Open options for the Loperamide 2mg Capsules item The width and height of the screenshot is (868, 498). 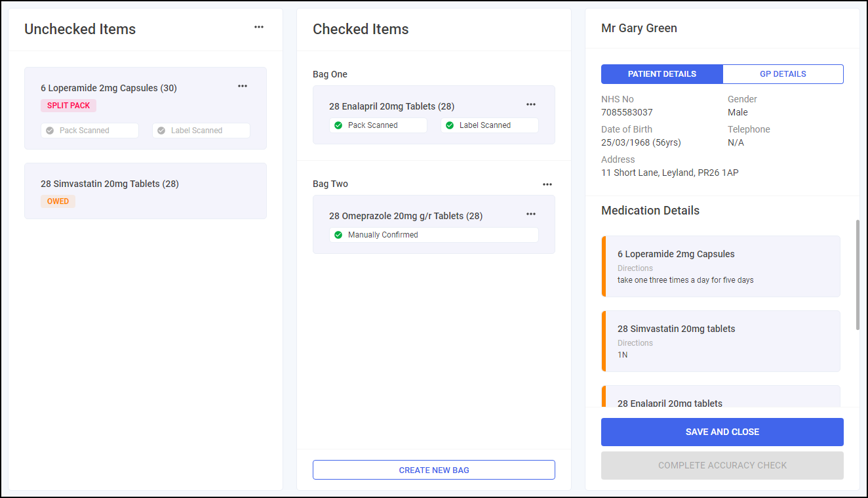click(243, 86)
